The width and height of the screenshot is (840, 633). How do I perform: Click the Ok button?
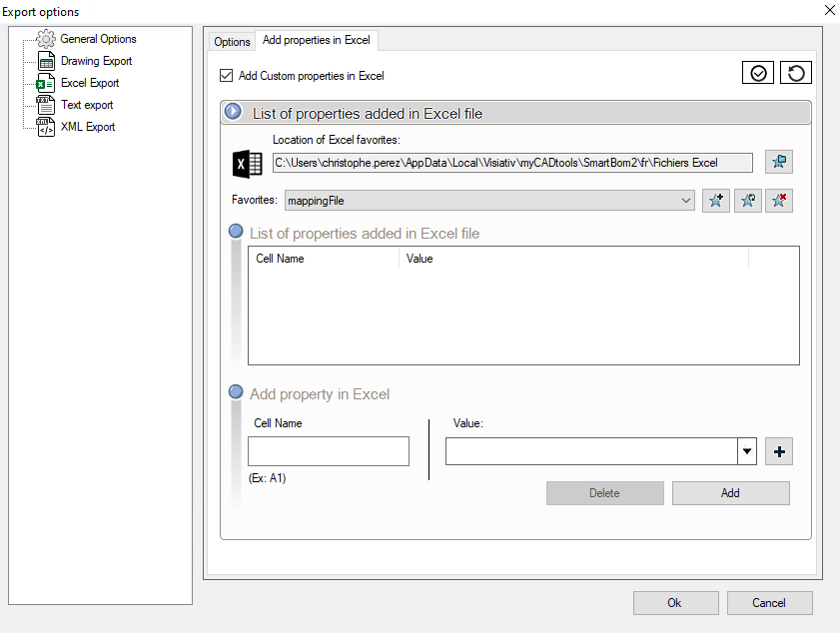tap(675, 603)
